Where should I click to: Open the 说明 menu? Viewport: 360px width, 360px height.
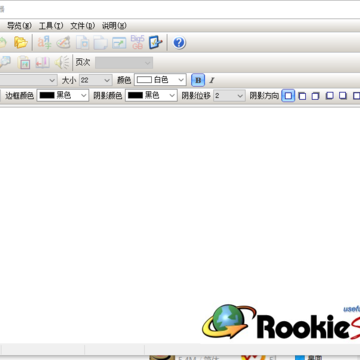114,26
